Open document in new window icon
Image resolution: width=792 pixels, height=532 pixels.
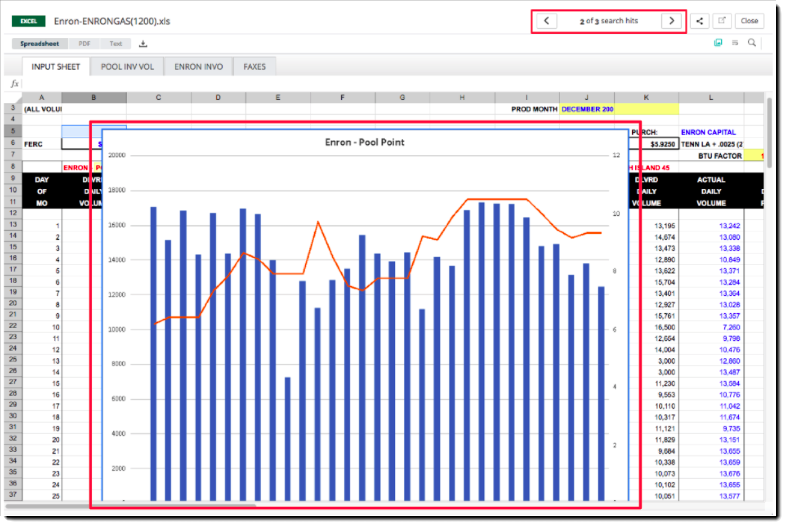pos(722,21)
